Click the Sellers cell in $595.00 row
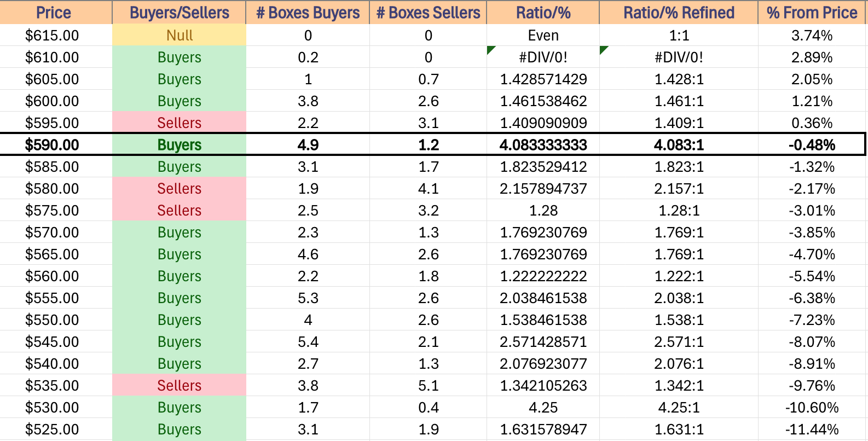Image resolution: width=868 pixels, height=441 pixels. point(179,123)
